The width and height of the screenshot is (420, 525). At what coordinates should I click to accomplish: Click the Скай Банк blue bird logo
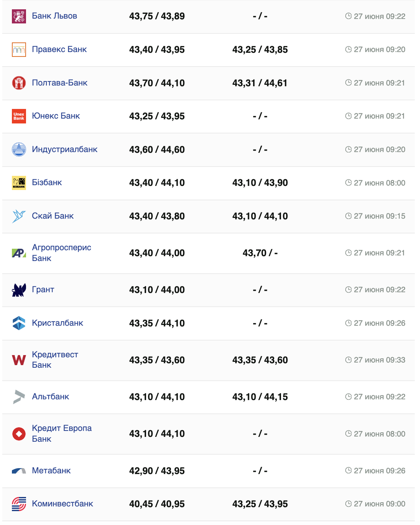point(19,216)
